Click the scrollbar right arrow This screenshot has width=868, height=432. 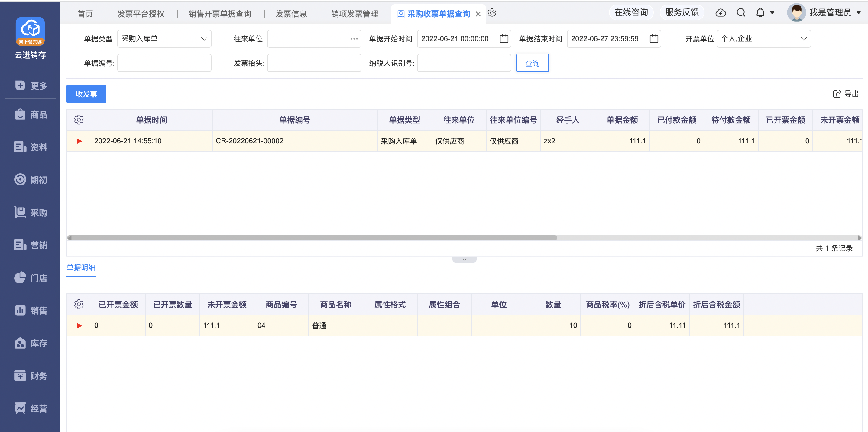click(x=859, y=238)
